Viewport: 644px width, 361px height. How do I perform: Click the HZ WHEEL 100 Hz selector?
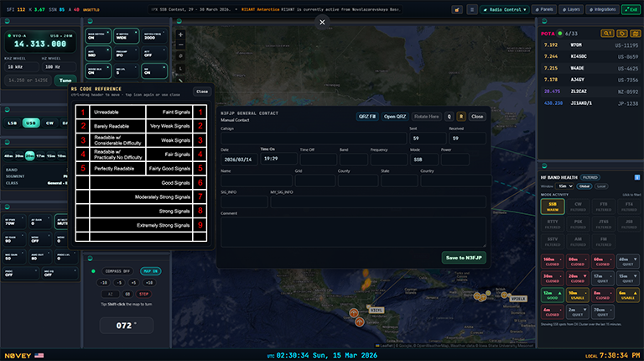59,66
